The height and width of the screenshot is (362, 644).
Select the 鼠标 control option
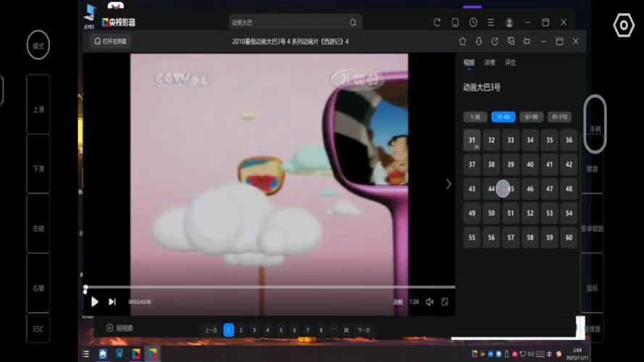(592, 283)
